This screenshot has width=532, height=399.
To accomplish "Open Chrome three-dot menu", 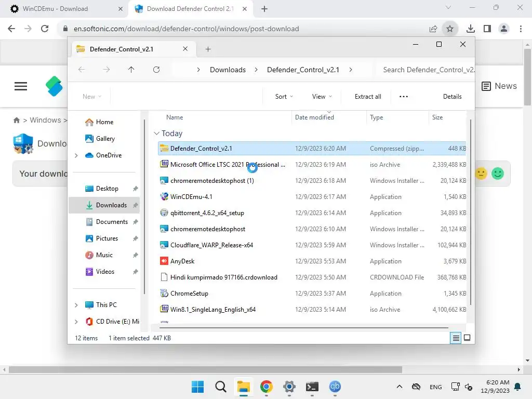I will tap(521, 29).
